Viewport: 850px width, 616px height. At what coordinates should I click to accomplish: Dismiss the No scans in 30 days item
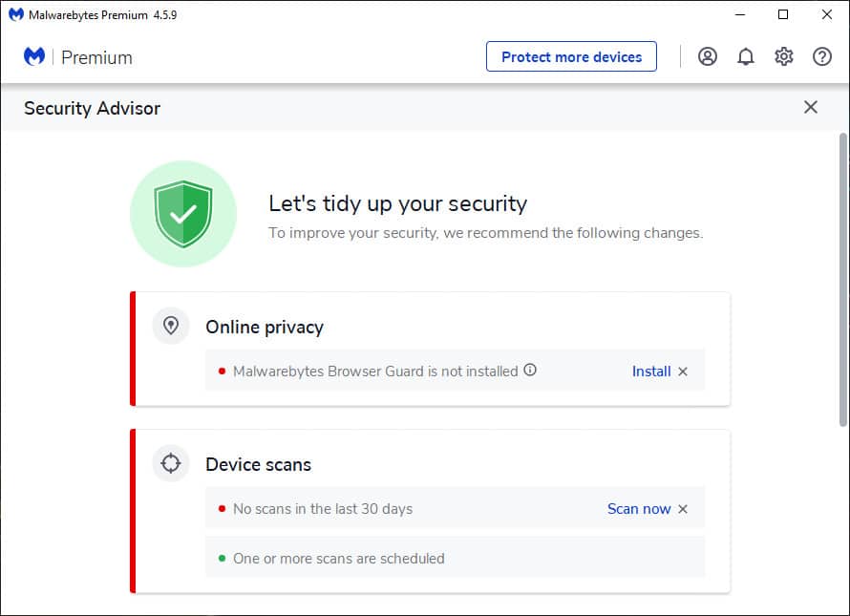pyautogui.click(x=683, y=509)
